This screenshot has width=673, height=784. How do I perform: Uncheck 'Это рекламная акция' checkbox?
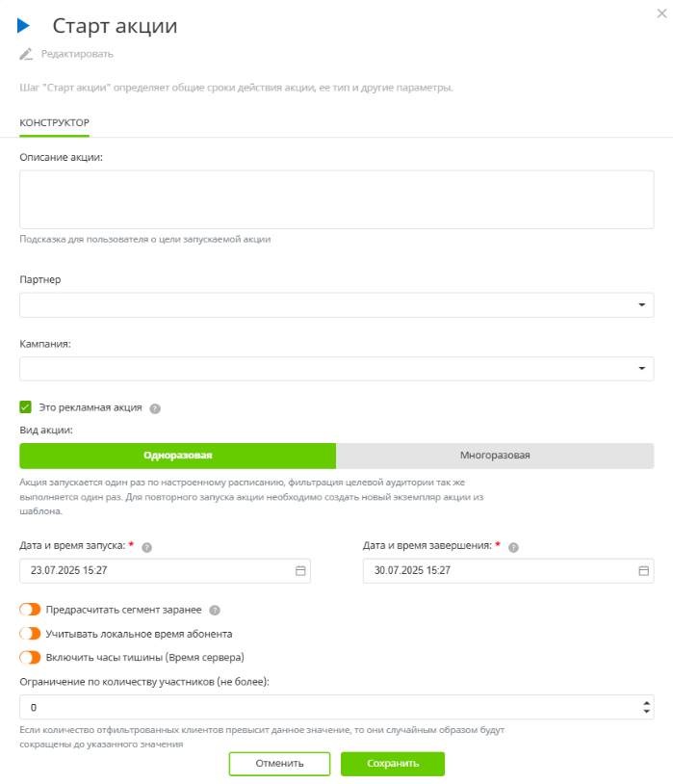(26, 407)
